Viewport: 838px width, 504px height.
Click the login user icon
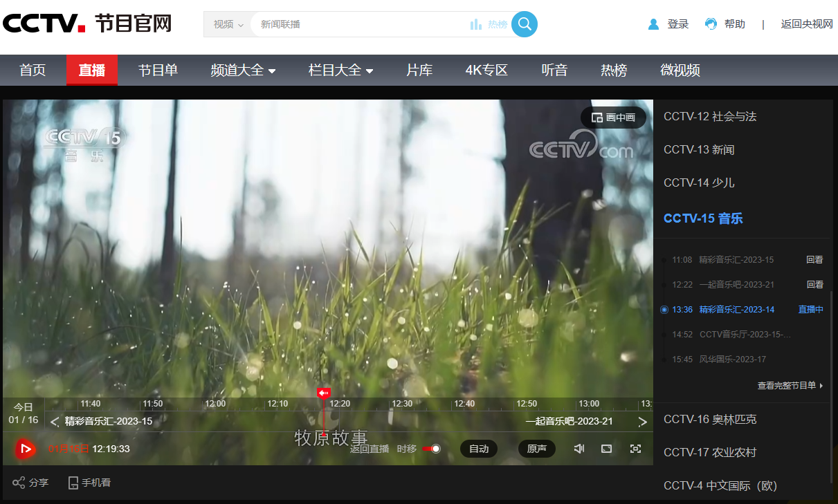tap(653, 24)
